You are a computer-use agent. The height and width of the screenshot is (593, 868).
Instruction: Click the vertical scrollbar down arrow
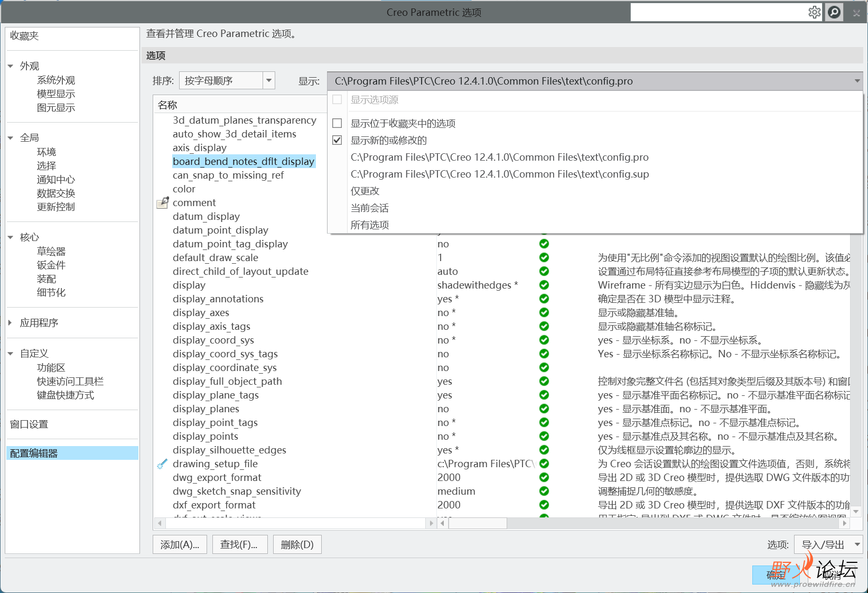[856, 511]
